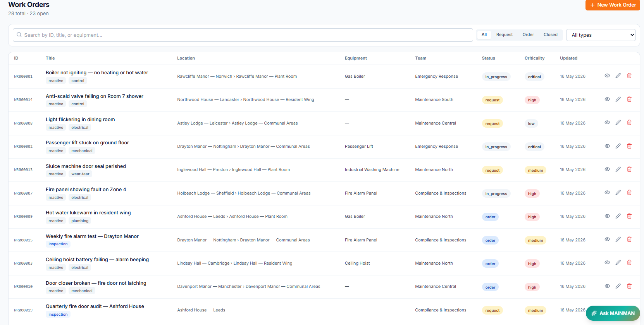View the Weekly fire alarm test order
This screenshot has width=644, height=325.
pyautogui.click(x=607, y=239)
